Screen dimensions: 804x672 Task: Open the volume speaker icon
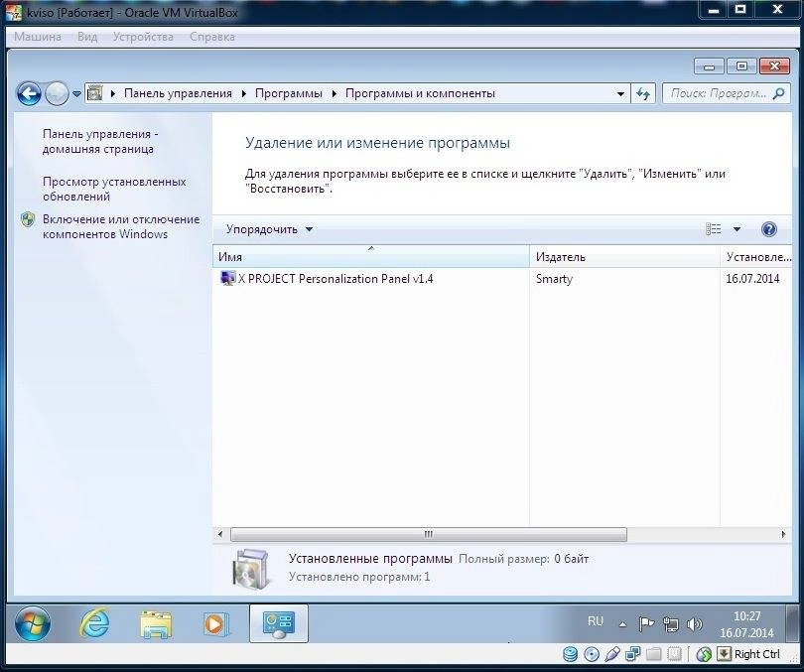pos(694,623)
